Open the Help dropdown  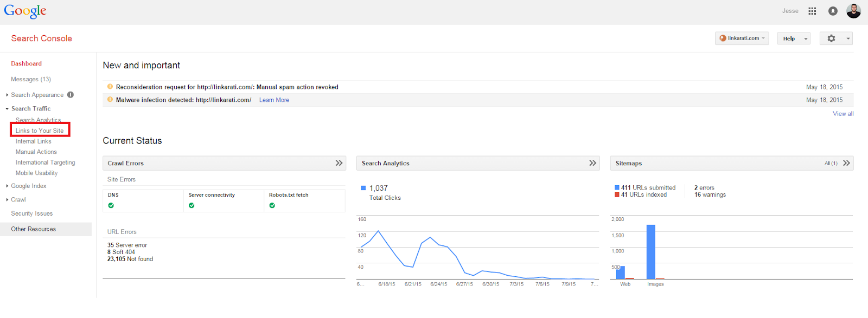(x=794, y=38)
